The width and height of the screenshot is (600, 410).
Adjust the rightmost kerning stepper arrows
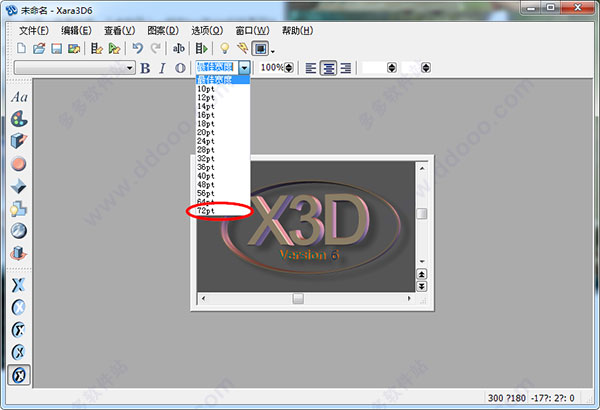click(426, 68)
